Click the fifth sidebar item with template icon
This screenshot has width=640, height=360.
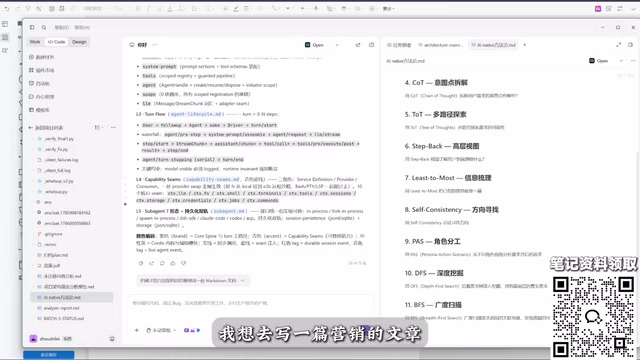[x=40, y=110]
